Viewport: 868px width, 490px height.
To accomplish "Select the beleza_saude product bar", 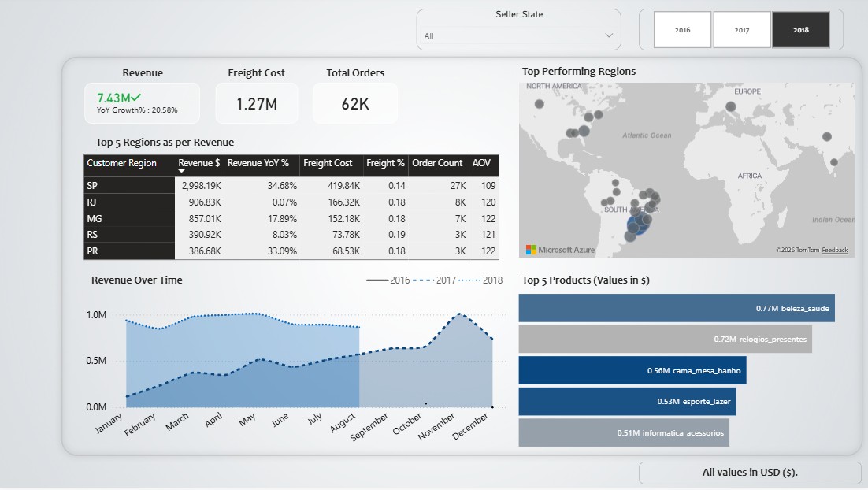I will 677,308.
